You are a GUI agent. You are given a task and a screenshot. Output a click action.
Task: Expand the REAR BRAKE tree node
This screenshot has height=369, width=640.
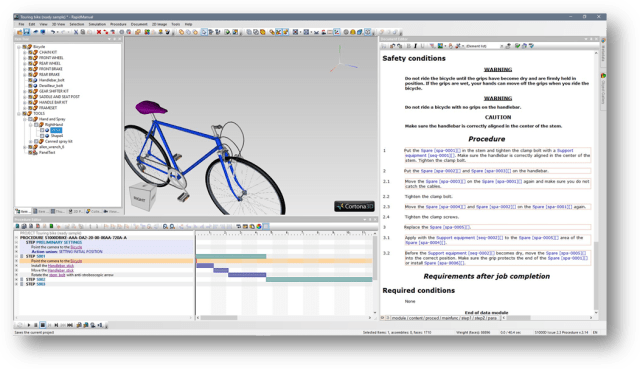point(25,75)
